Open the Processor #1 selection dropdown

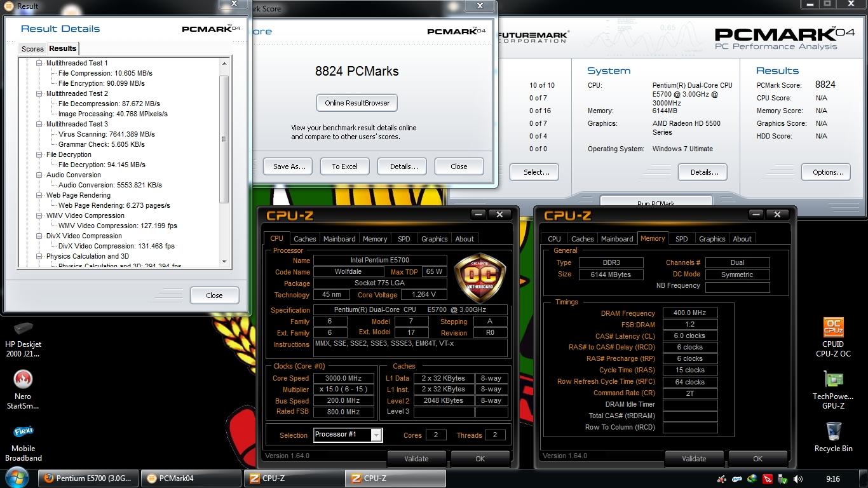coord(376,435)
